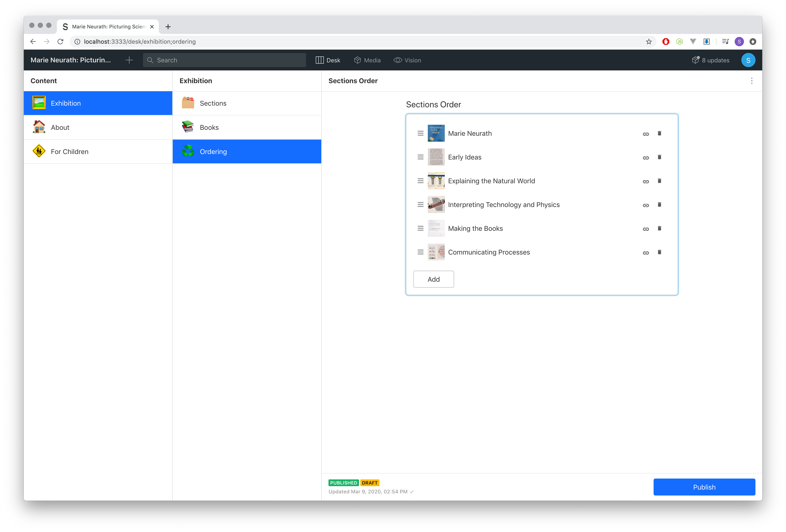Open the user avatar menu in studio navbar

748,60
